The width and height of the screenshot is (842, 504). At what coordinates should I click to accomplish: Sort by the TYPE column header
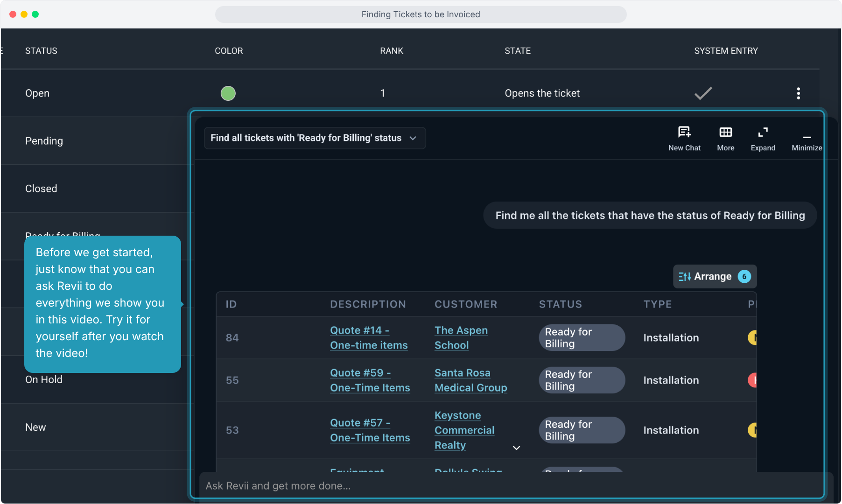click(658, 304)
